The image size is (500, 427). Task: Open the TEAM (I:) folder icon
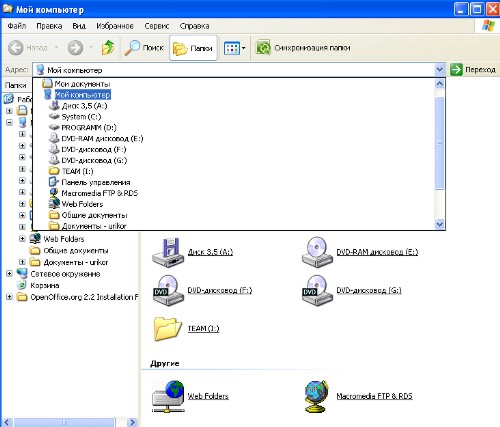pyautogui.click(x=167, y=329)
